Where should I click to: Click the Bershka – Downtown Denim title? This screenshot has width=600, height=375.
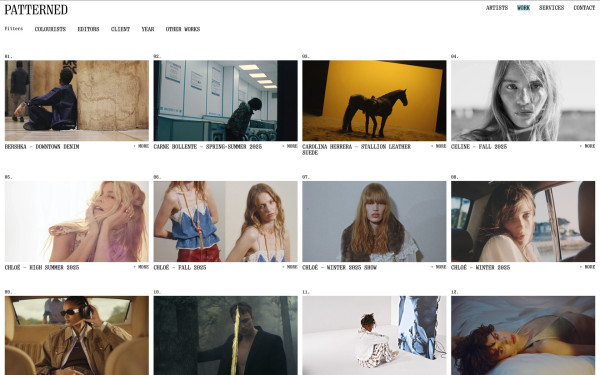point(42,147)
